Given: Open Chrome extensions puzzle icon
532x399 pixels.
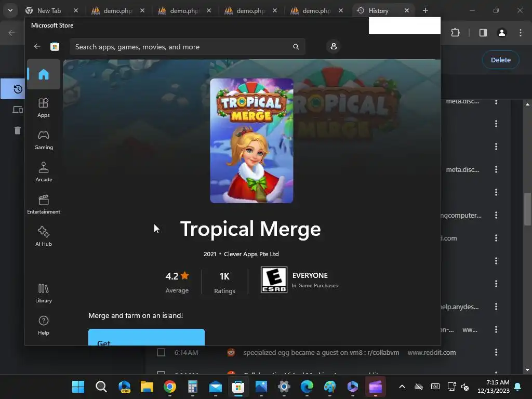Looking at the screenshot, I should click(455, 33).
